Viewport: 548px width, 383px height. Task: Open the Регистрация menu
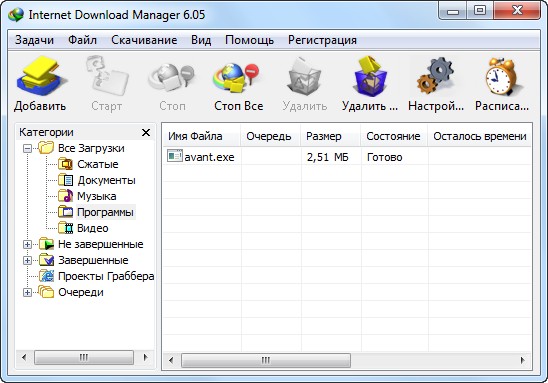point(322,40)
